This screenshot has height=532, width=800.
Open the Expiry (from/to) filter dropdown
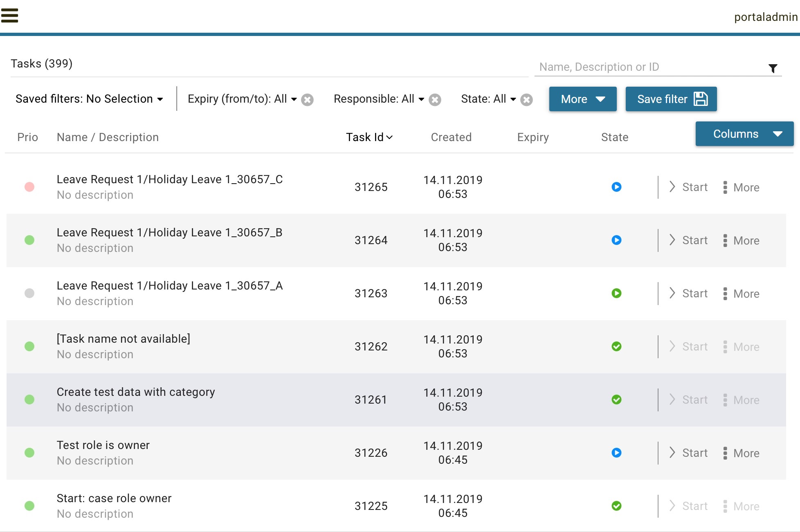click(242, 99)
